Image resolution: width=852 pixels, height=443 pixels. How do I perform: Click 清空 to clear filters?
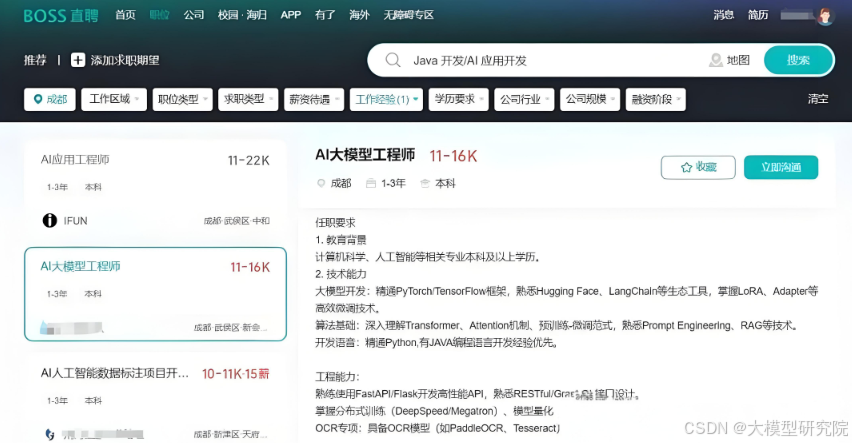pyautogui.click(x=818, y=99)
